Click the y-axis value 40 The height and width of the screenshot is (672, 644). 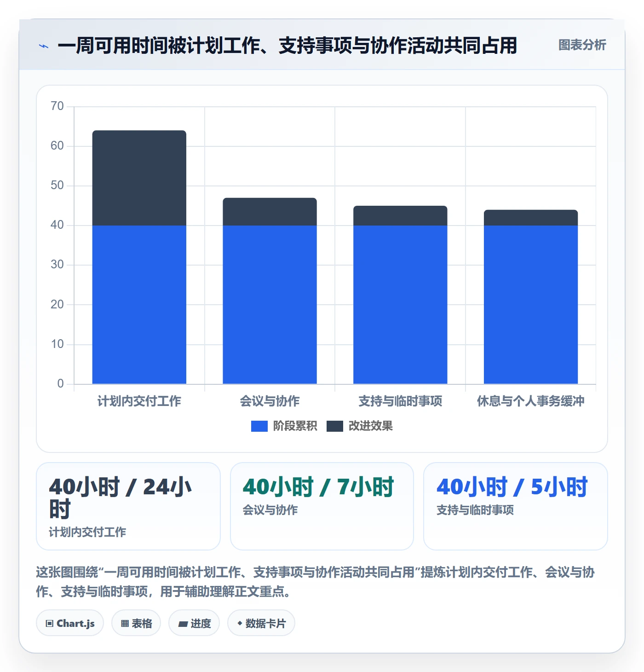pyautogui.click(x=57, y=225)
